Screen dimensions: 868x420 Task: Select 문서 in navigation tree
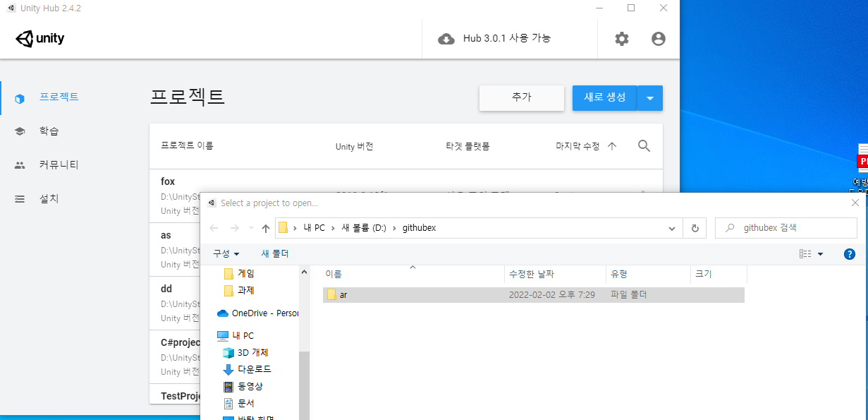[x=238, y=403]
